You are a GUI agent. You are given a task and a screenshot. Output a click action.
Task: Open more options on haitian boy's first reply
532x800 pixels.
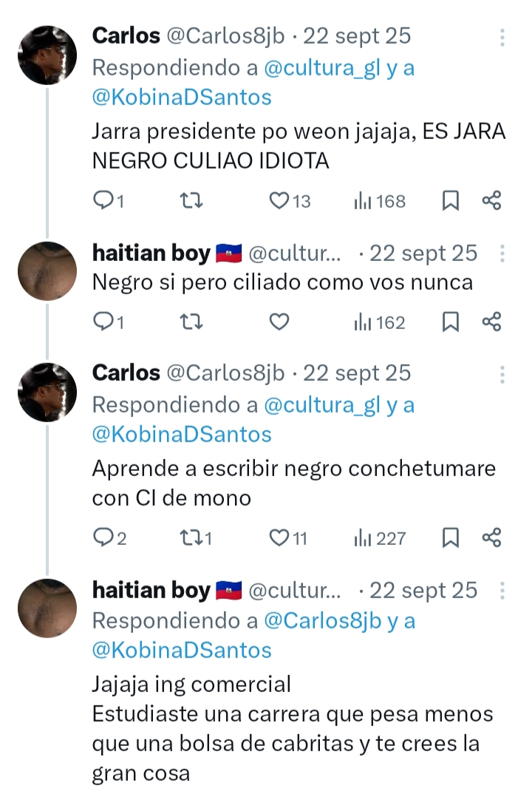502,254
